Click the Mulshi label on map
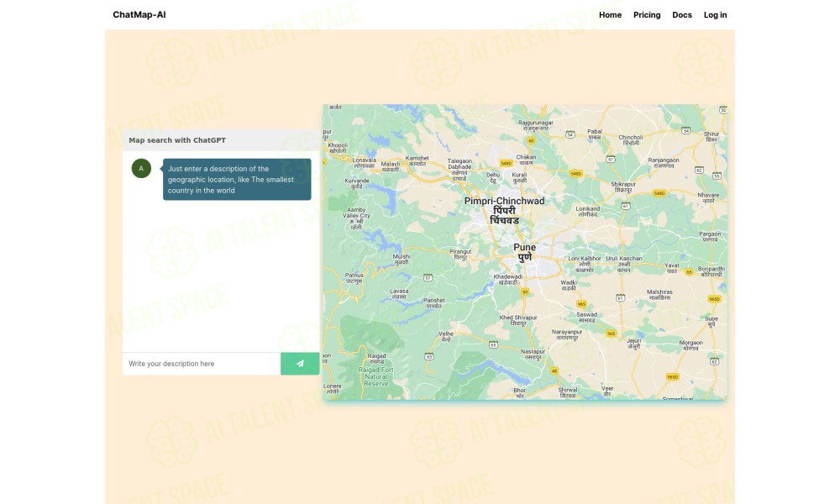The image size is (840, 504). (402, 260)
